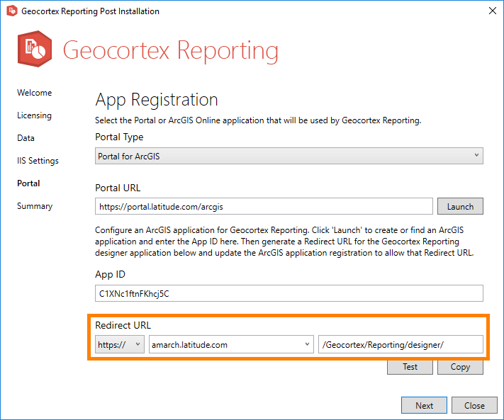Close the Post Installation window
Viewport: 504px width, 420px height.
point(493,11)
